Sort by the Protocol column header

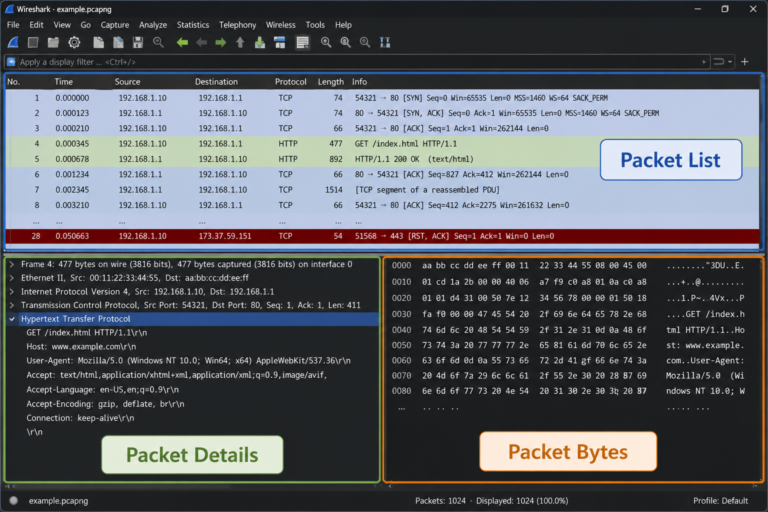290,82
